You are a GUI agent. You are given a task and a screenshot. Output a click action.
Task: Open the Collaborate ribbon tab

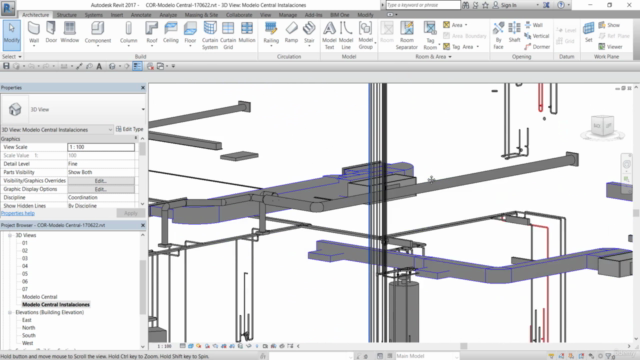[x=239, y=15]
